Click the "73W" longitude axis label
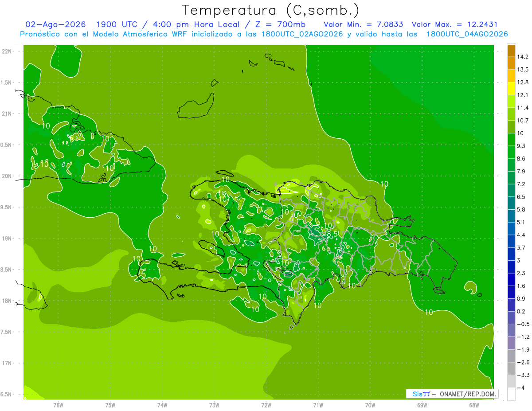Image resolution: width=532 pixels, height=411 pixels. click(x=214, y=405)
